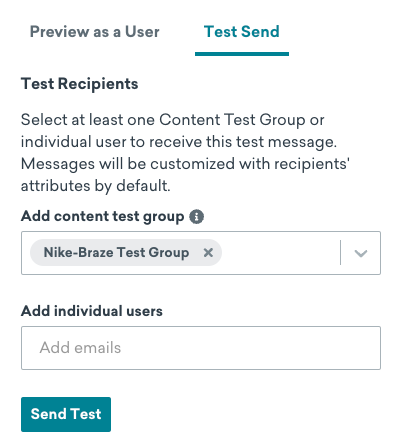Open the content test group combo box

(x=201, y=253)
